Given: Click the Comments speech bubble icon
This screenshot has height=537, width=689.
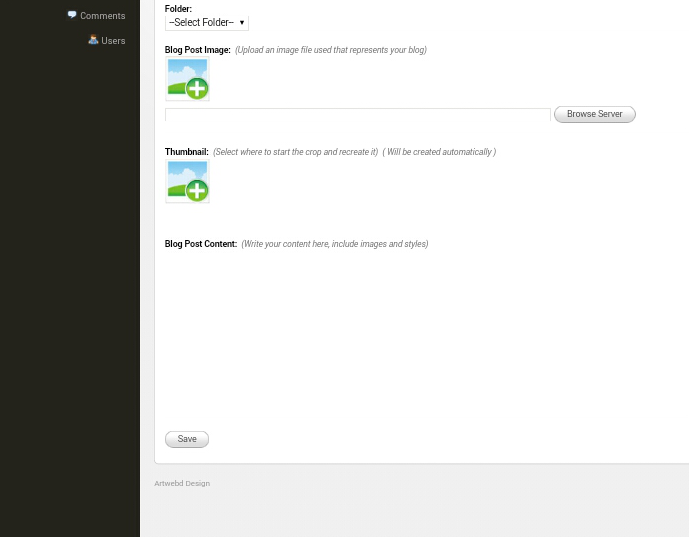Looking at the screenshot, I should [72, 15].
